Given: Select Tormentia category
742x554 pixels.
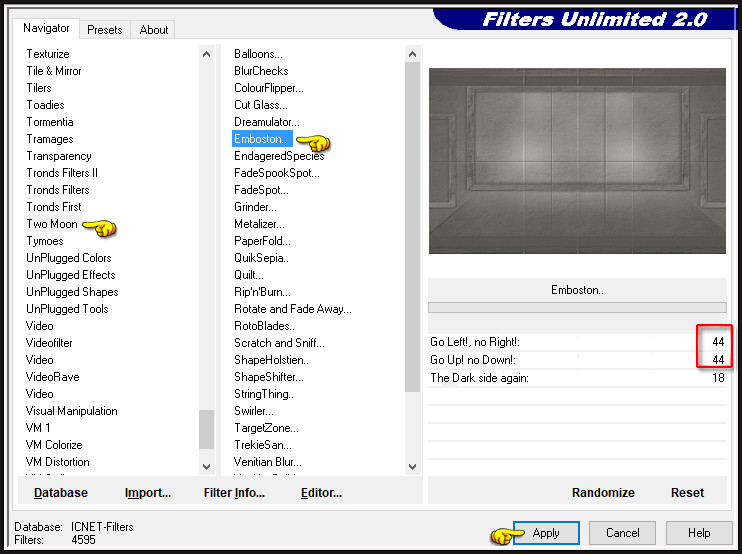Looking at the screenshot, I should click(50, 122).
